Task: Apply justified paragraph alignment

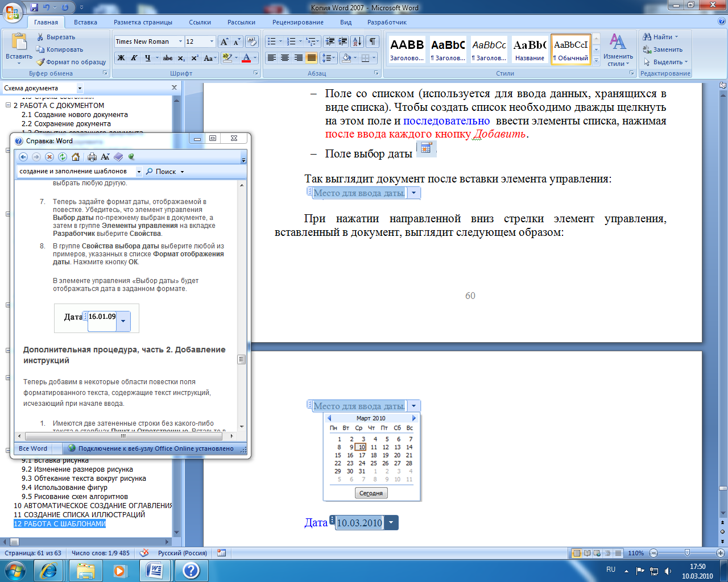Action: point(312,58)
